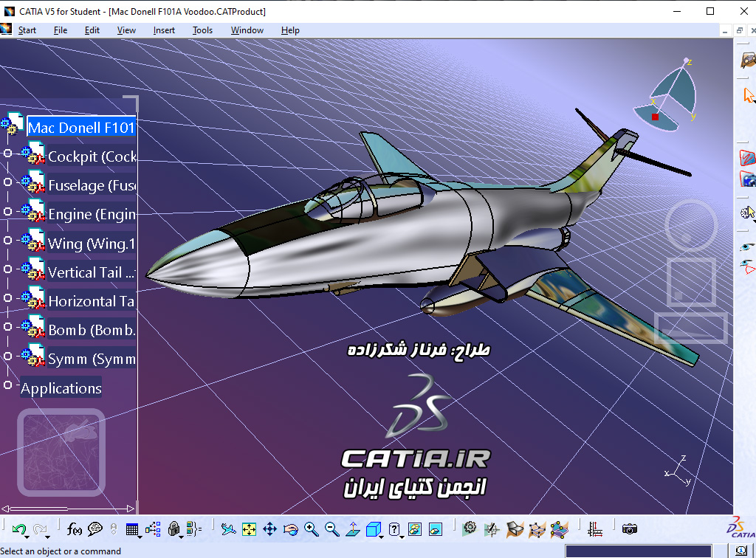Click the gear on green triangle icon
This screenshot has width=756, height=558.
click(469, 528)
